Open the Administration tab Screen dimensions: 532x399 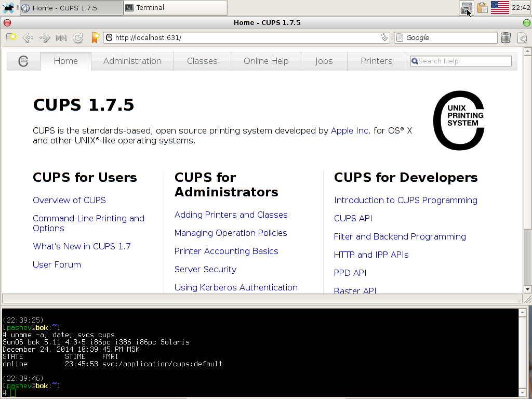coord(132,61)
